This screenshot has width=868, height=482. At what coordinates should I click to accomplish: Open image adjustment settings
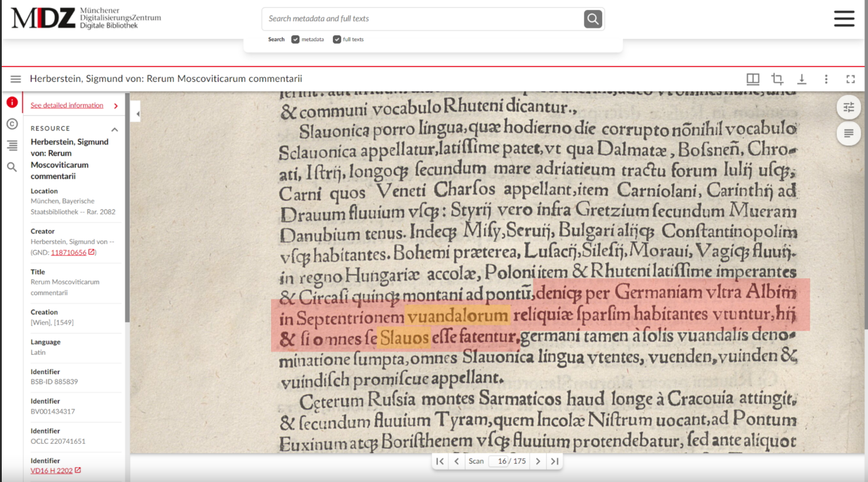coord(849,107)
